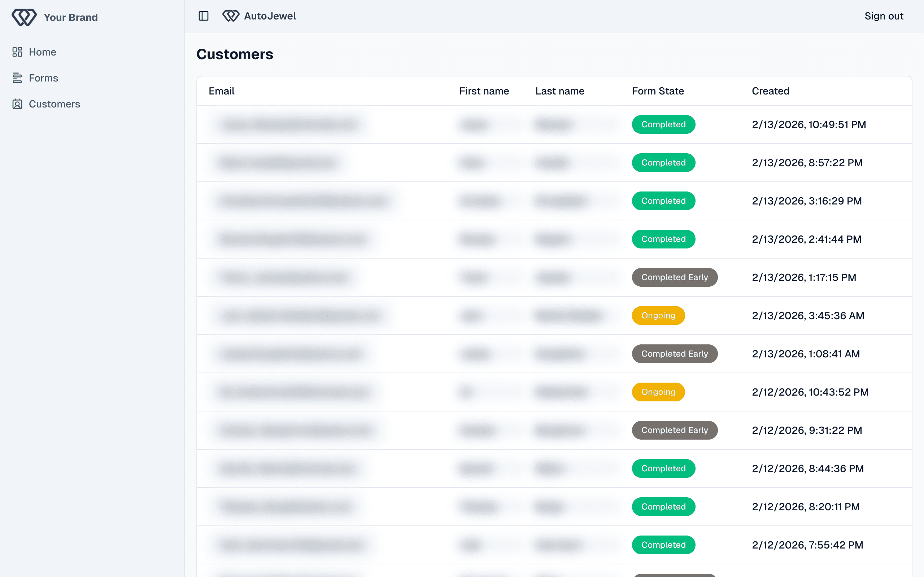
Task: Click the Ongoing badge dated 2/12/2026, 10:43:52 PM
Action: pos(658,392)
